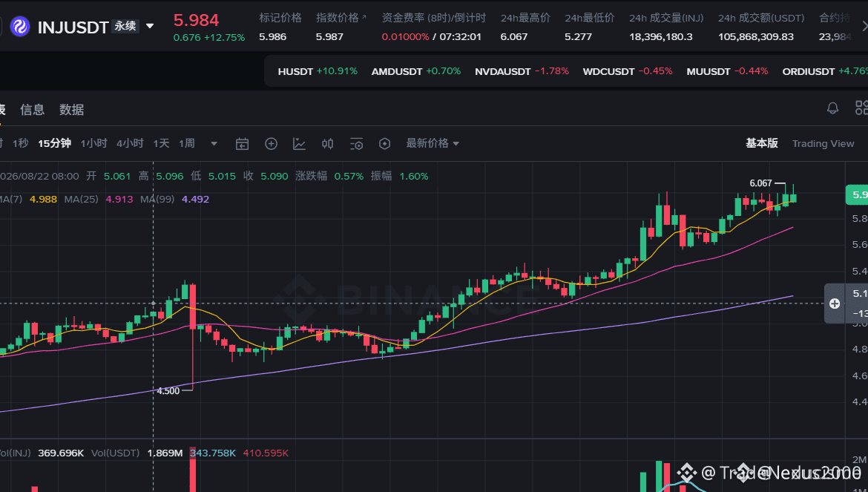Click the MA(99) indicator value 4.492
868x492 pixels.
(195, 199)
